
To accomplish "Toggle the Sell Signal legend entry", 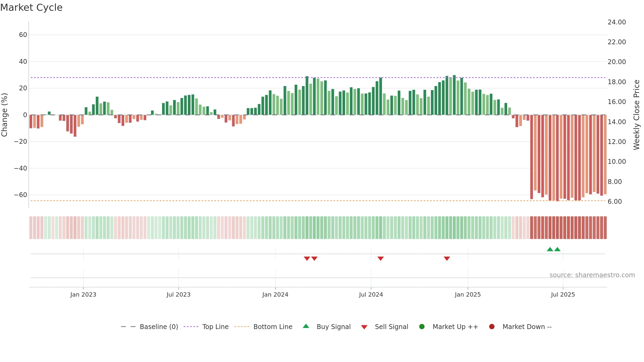I will [385, 327].
